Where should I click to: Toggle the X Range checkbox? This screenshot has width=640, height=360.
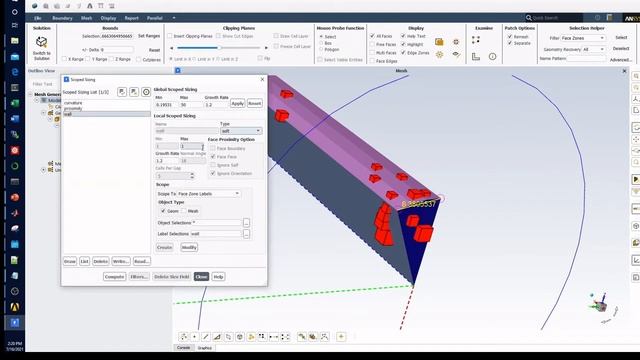64,59
